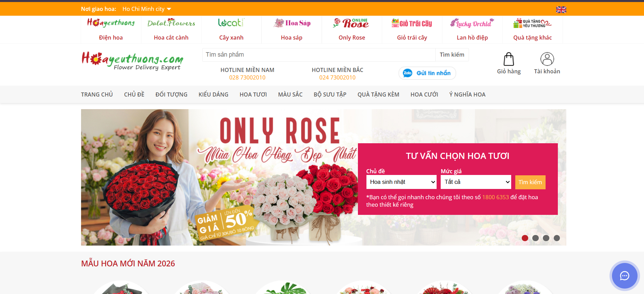Screen dimensions: 644x294
Task: Click the header Tìm kiếm search button
Action: (452, 55)
